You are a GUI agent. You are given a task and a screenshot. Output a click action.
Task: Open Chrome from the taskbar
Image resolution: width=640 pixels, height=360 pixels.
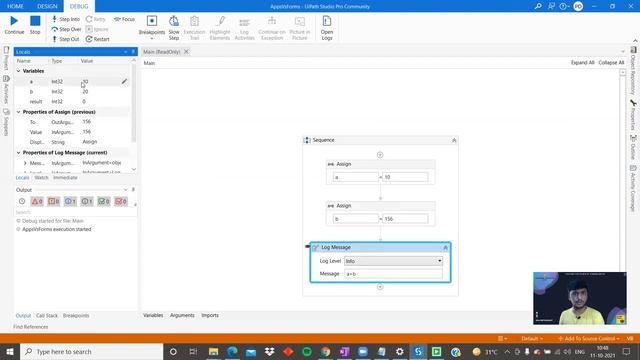point(325,351)
